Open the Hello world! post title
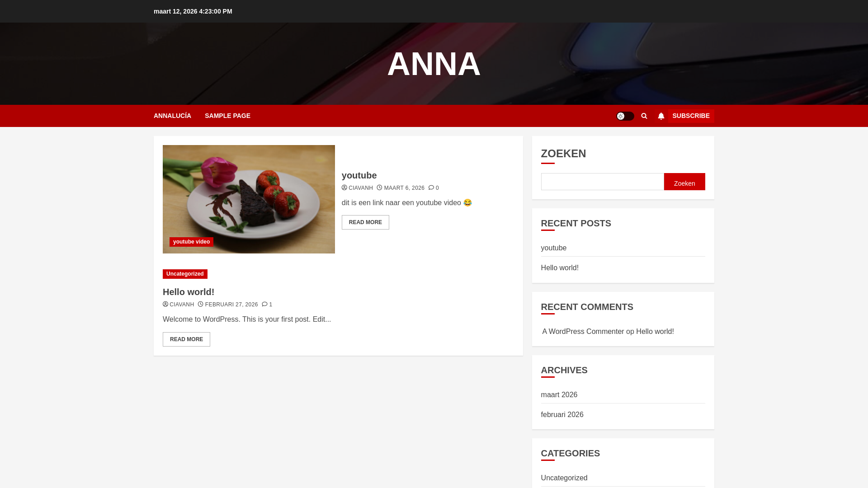Image resolution: width=868 pixels, height=488 pixels. tap(189, 292)
